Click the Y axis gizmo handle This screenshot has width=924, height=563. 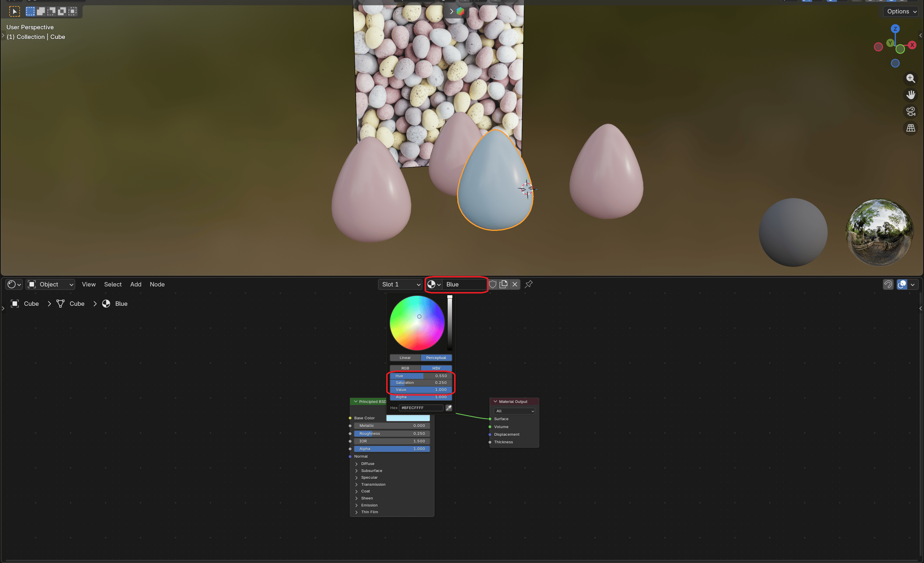tap(890, 43)
